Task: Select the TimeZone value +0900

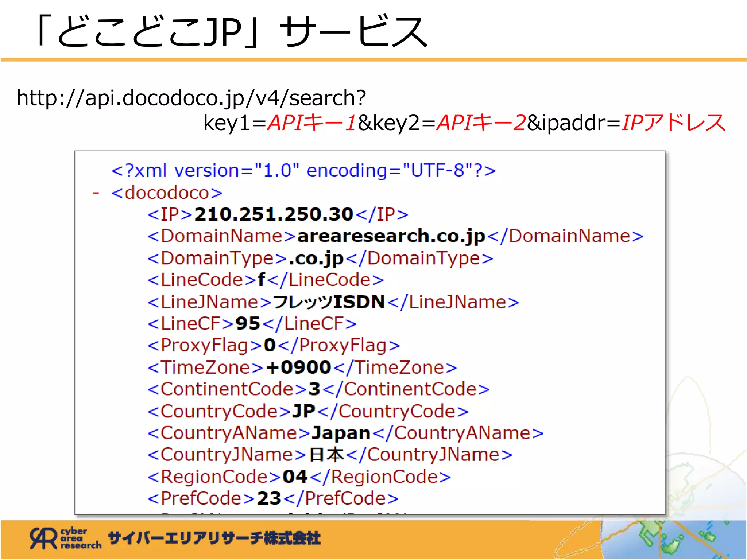Action: click(x=298, y=367)
